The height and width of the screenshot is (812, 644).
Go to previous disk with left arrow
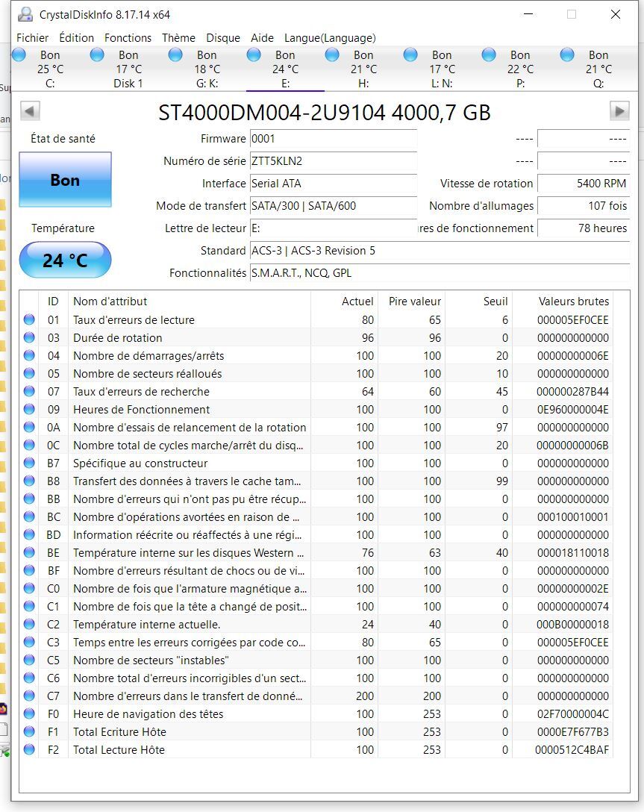point(30,110)
